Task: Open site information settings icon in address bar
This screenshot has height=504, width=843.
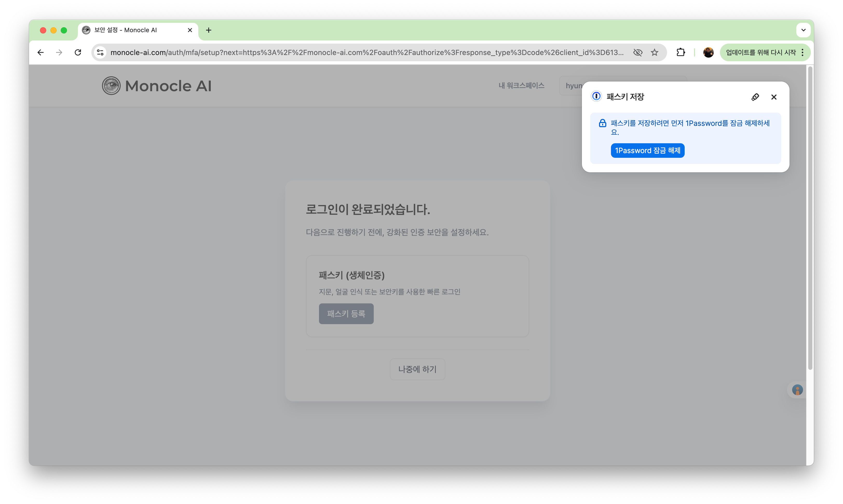Action: (100, 52)
